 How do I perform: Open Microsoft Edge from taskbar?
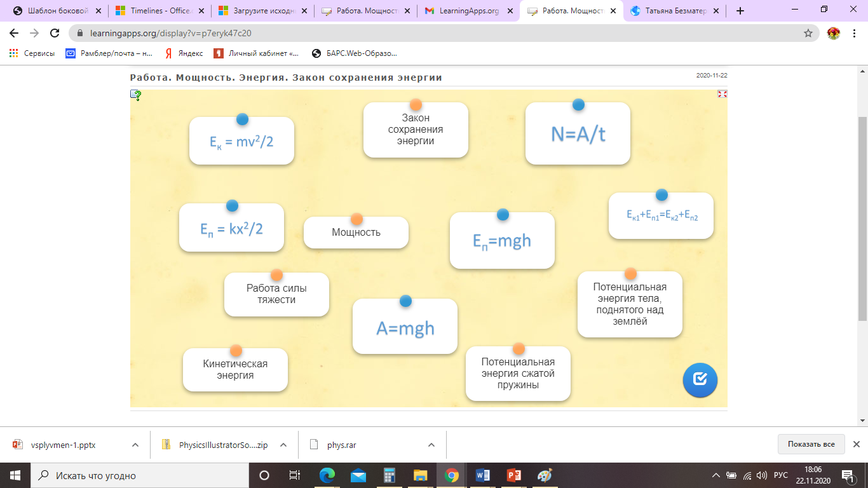tap(327, 475)
